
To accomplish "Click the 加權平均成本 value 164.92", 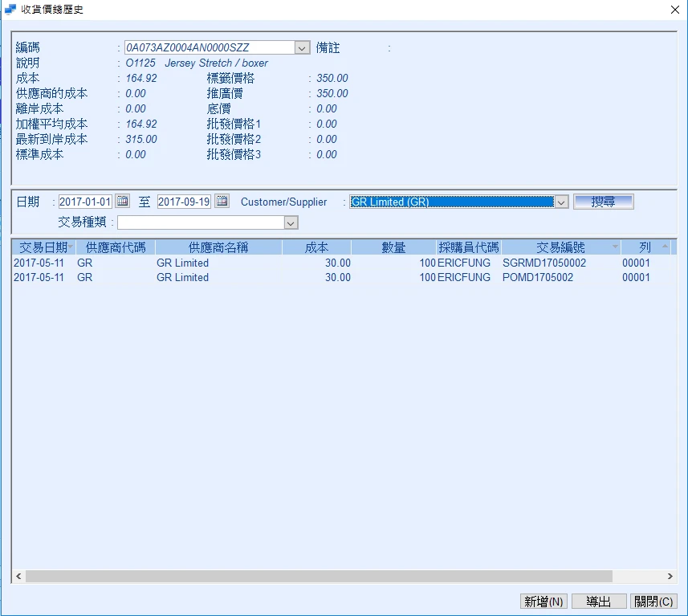I will pyautogui.click(x=141, y=124).
